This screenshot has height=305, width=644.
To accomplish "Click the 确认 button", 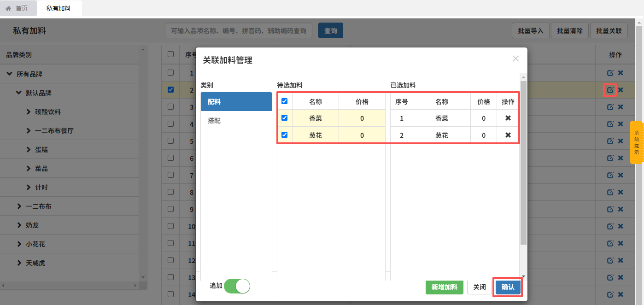I will point(508,287).
